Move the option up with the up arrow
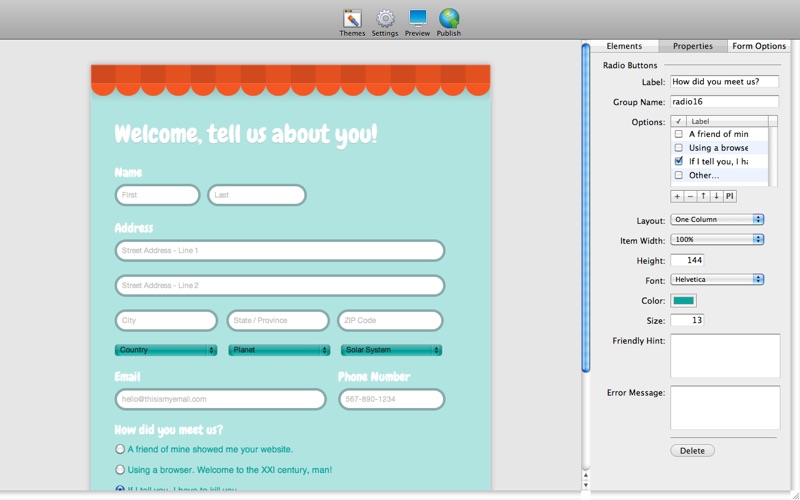This screenshot has height=500, width=800. click(x=703, y=196)
